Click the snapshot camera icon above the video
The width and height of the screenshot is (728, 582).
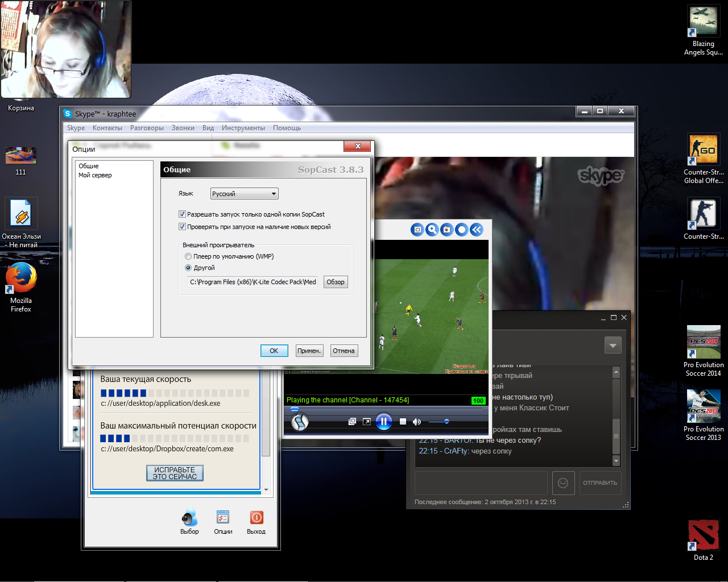(447, 230)
